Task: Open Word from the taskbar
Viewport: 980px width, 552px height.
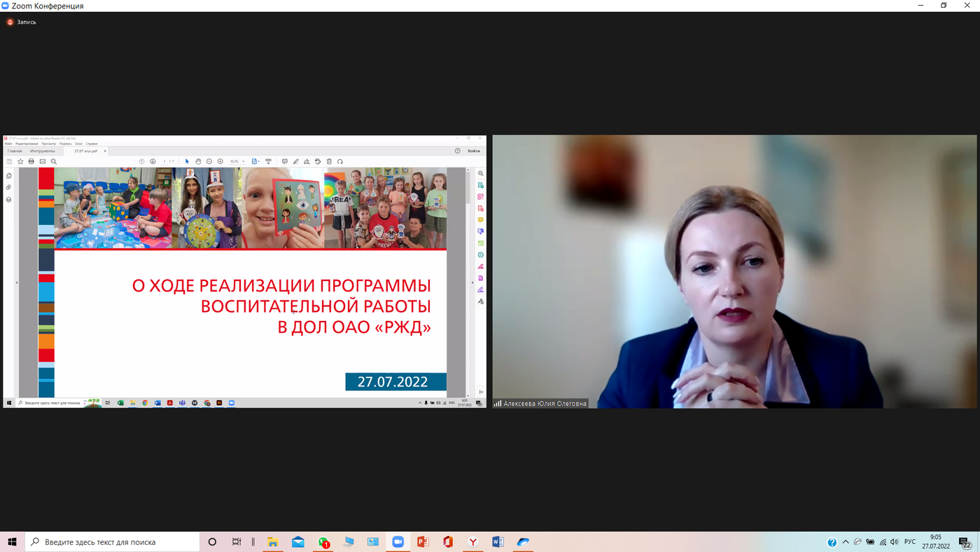Action: [x=498, y=542]
